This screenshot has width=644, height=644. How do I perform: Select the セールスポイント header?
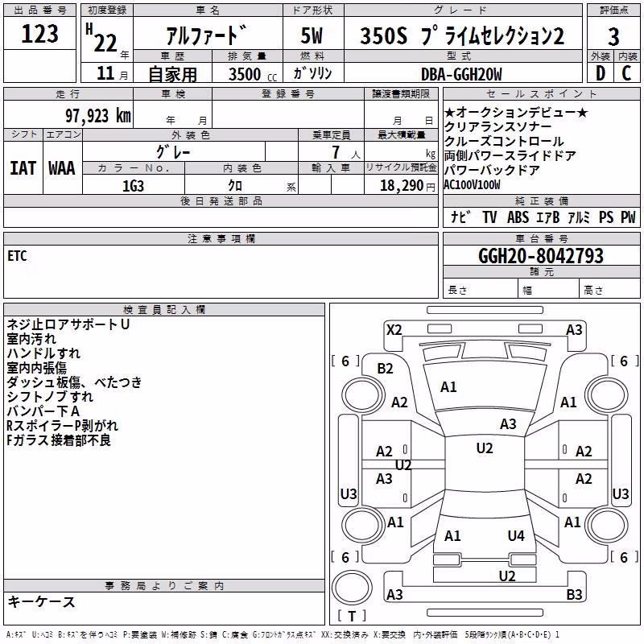coord(541,93)
